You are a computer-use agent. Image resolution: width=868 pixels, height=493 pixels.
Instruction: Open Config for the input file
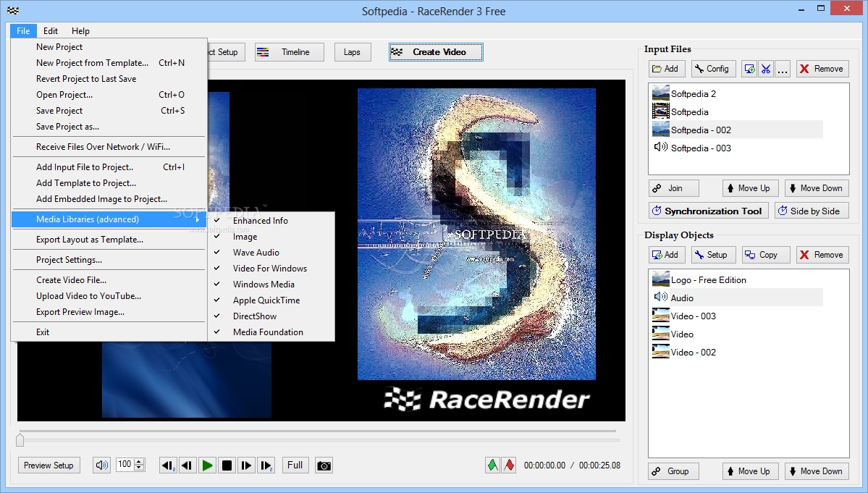[714, 69]
